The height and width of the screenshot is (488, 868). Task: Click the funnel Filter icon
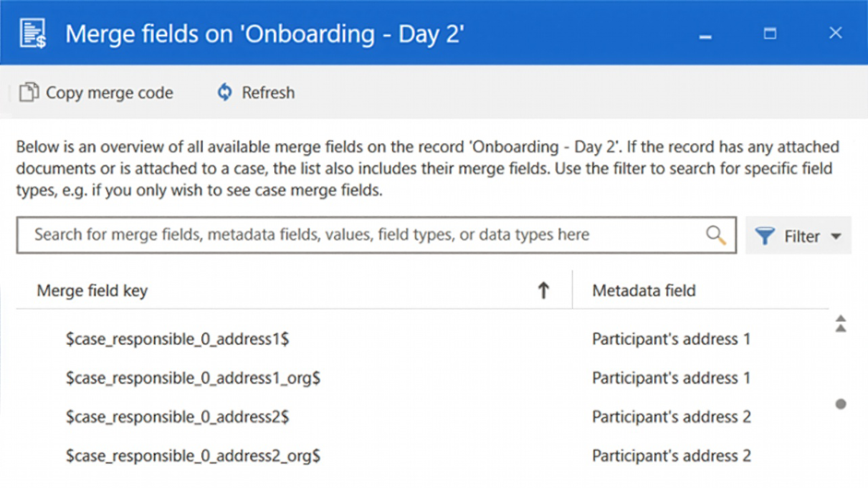(765, 236)
